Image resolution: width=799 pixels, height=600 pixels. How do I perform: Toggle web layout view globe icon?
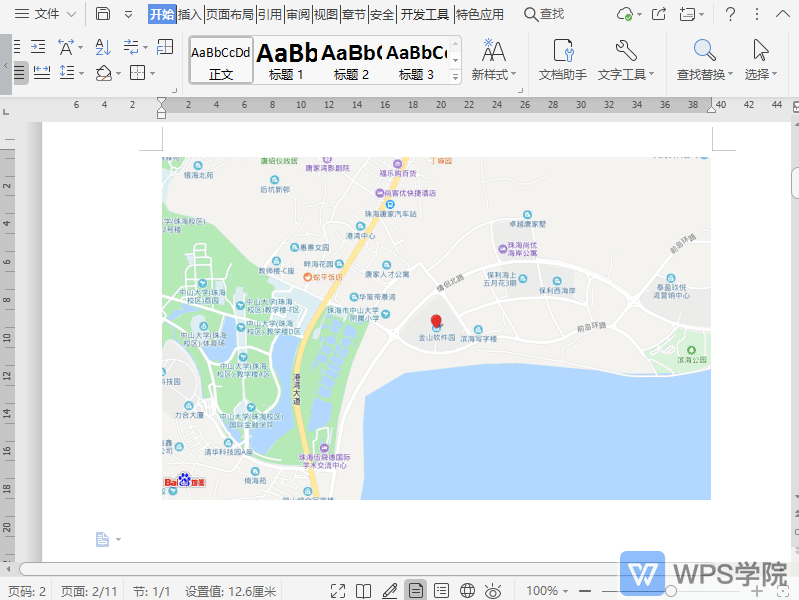[x=467, y=591]
